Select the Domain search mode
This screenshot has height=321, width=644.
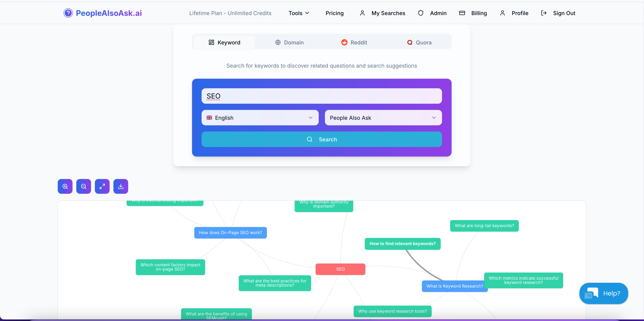(289, 42)
